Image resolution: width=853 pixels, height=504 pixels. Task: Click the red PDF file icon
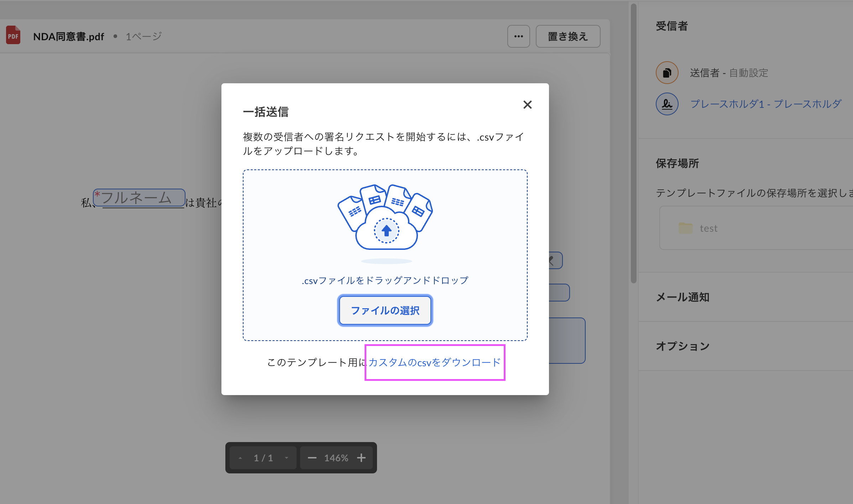click(13, 36)
